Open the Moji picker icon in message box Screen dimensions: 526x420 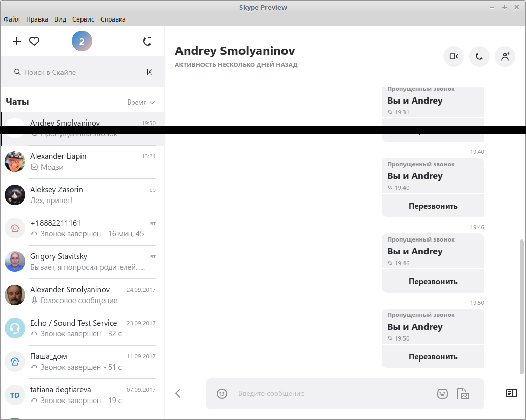pos(442,393)
